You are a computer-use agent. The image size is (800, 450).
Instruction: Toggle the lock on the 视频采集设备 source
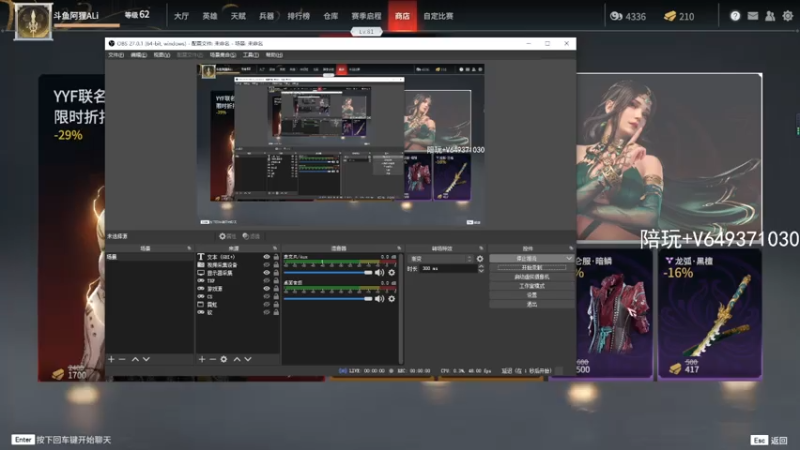pyautogui.click(x=276, y=265)
